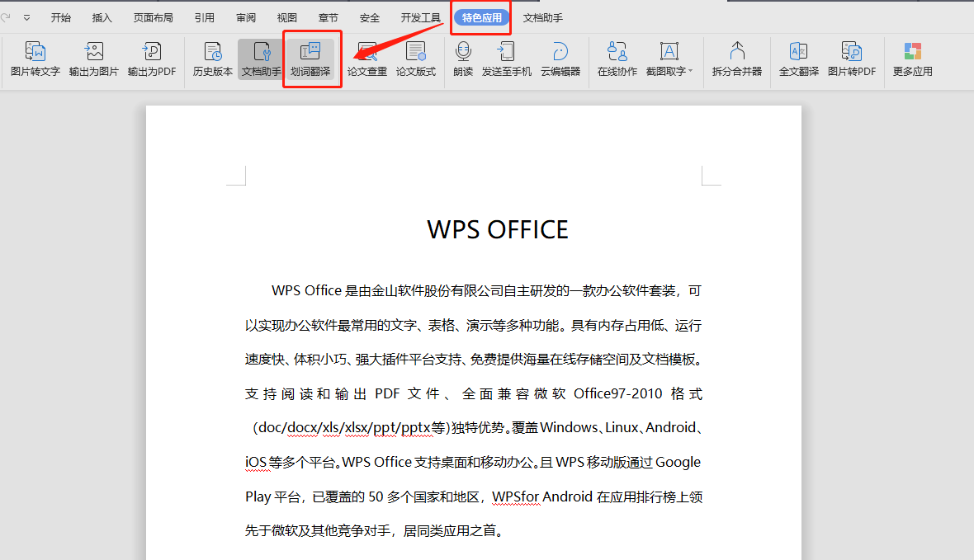The image size is (974, 560).
Task: Open the 安全 security tab
Action: (370, 18)
